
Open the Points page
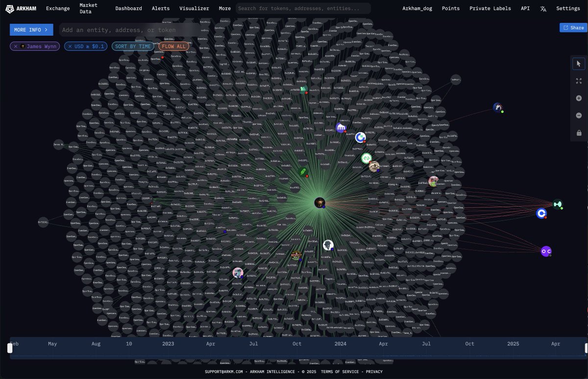click(x=451, y=8)
